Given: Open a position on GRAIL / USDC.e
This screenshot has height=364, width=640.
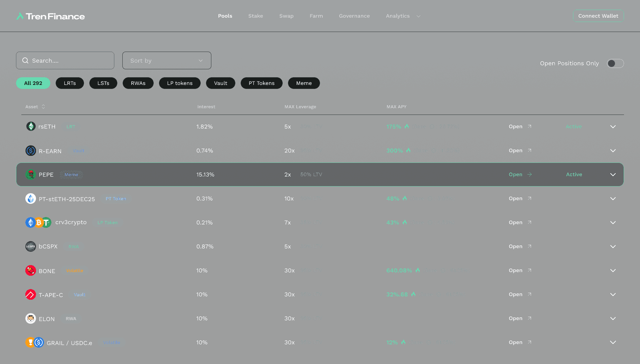Looking at the screenshot, I should [x=515, y=342].
